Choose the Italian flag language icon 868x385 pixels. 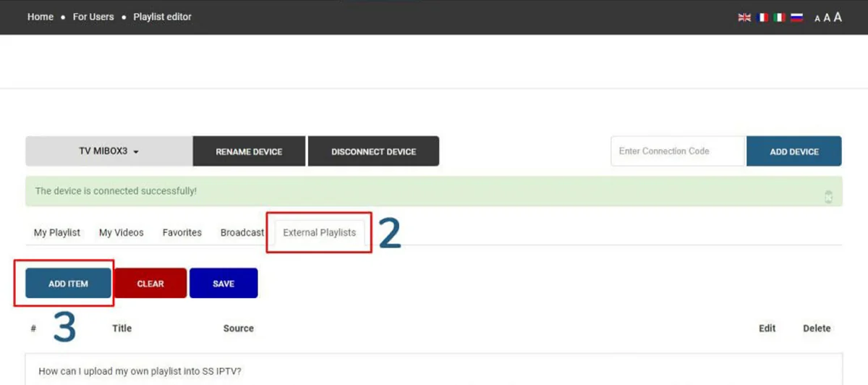(780, 17)
